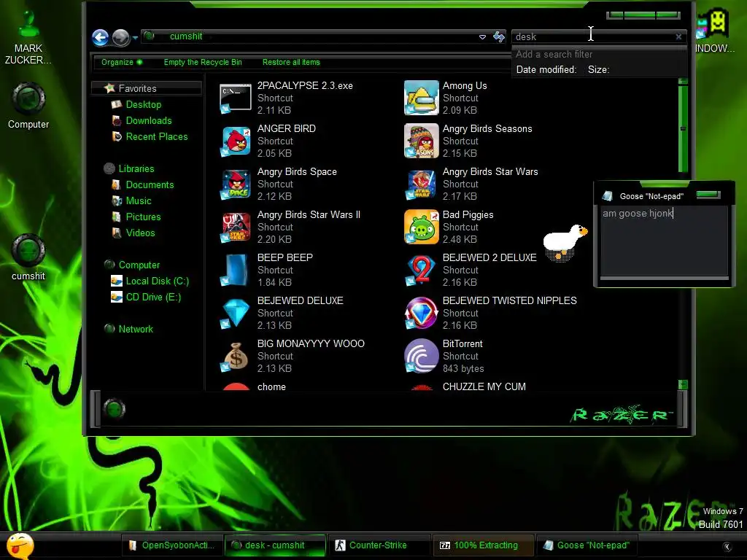Select CHUZZLE MY CUM file name
The height and width of the screenshot is (560, 747).
484,386
